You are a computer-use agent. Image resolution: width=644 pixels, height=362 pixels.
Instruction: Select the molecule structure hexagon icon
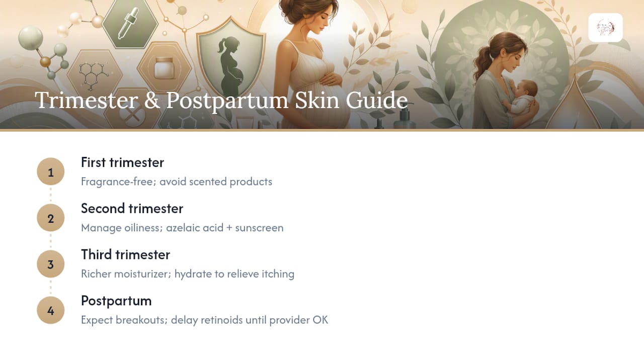[94, 75]
